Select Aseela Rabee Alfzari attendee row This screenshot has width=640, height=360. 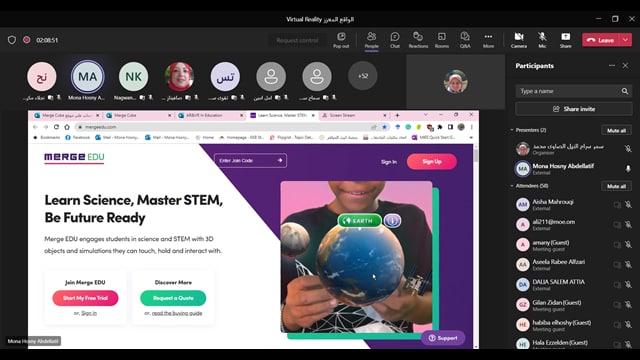coord(573,264)
